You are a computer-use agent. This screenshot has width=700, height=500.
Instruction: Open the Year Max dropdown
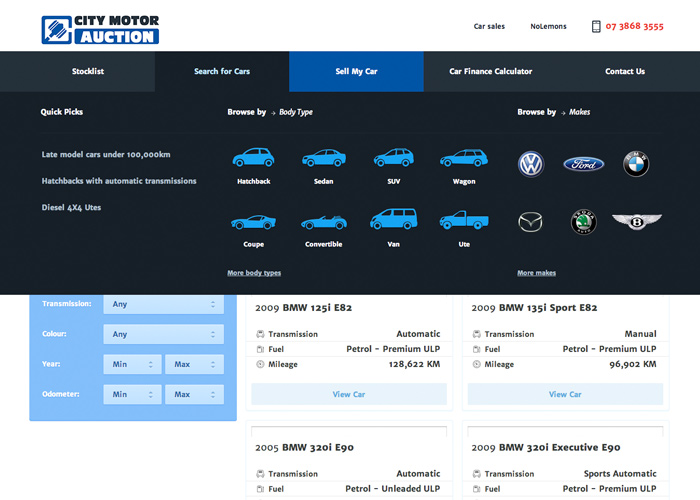194,364
